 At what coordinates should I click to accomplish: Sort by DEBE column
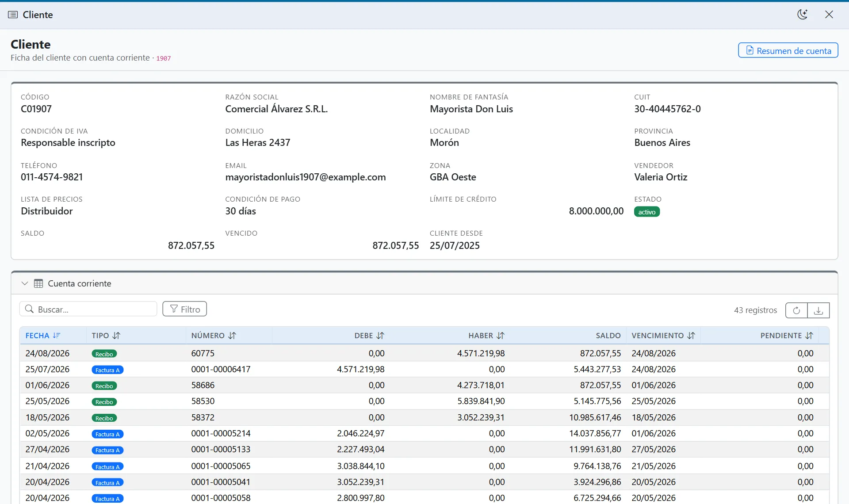point(369,336)
